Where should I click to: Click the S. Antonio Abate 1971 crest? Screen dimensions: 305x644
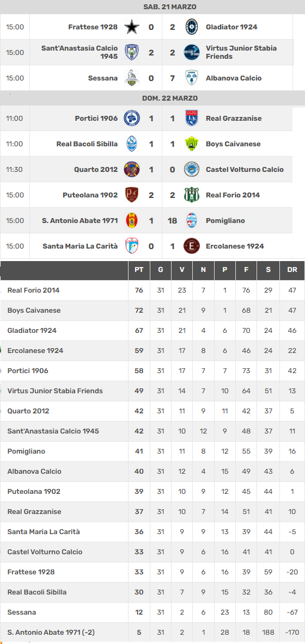[132, 220]
